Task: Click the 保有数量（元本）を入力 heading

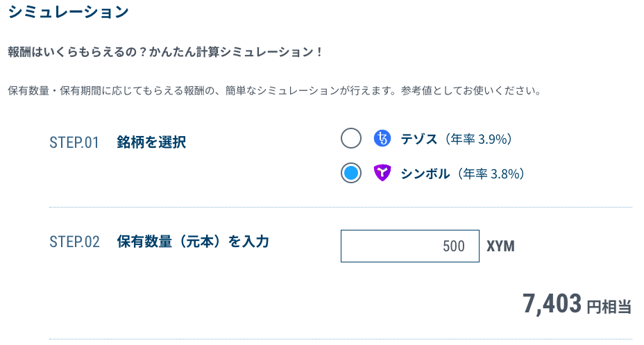Action: coord(193,242)
